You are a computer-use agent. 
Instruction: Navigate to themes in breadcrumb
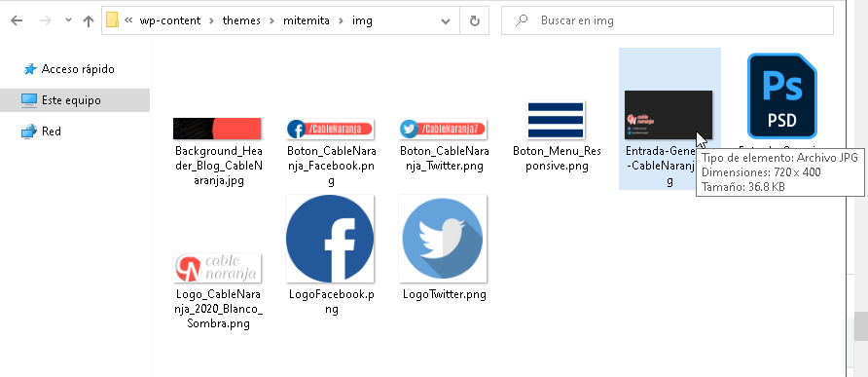coord(242,21)
